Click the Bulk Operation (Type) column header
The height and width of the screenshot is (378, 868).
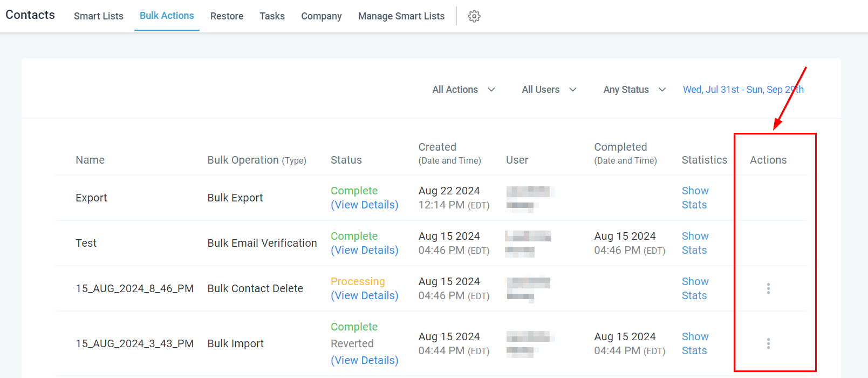257,160
